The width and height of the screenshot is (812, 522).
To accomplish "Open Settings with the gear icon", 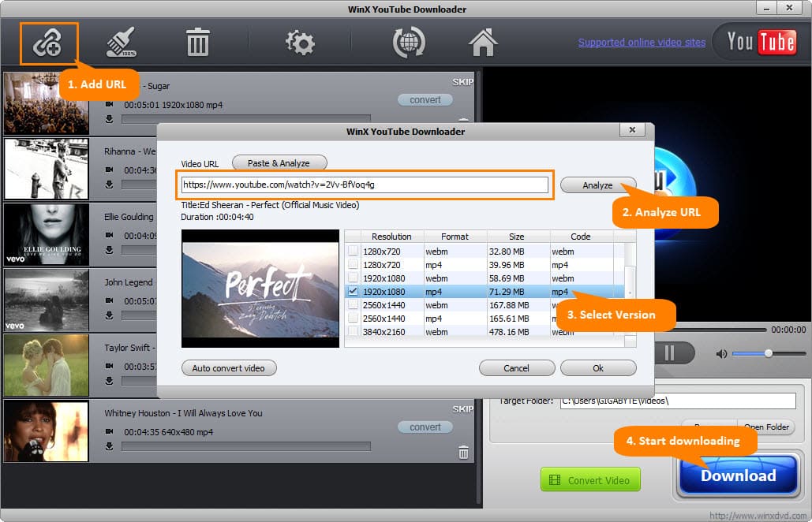I will pyautogui.click(x=301, y=43).
